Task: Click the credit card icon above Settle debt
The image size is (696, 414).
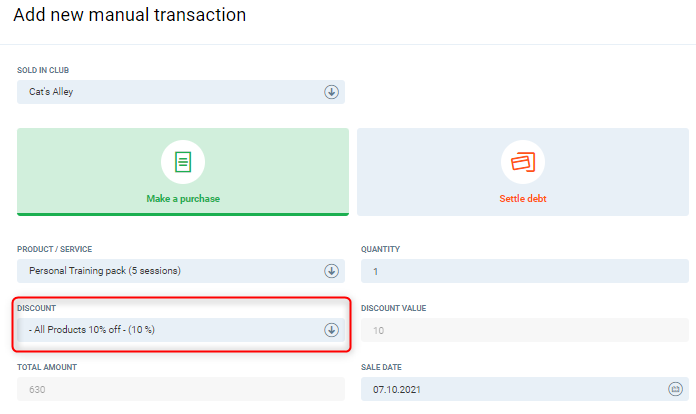Action: 523,162
